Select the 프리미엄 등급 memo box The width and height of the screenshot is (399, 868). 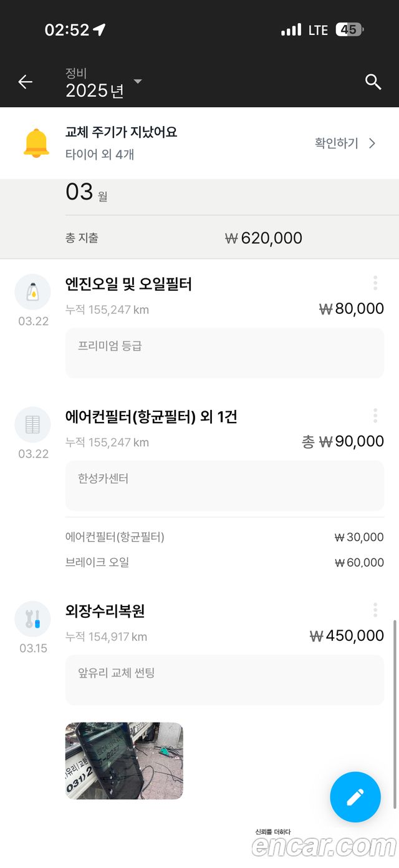coord(224,353)
